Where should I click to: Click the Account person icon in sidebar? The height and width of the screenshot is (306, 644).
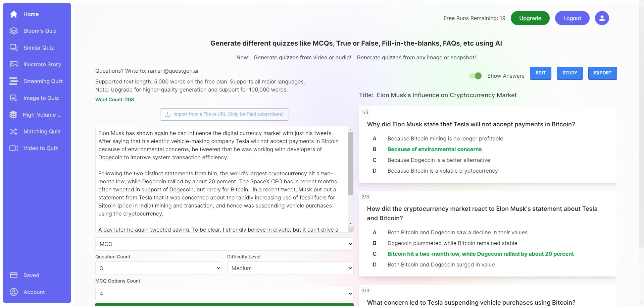tap(14, 292)
